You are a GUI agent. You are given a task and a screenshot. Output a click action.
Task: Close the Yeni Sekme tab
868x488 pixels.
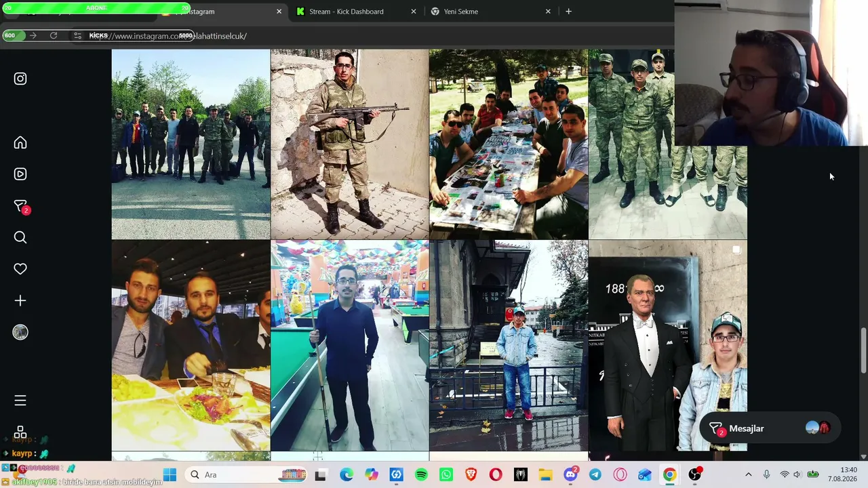[x=548, y=12]
